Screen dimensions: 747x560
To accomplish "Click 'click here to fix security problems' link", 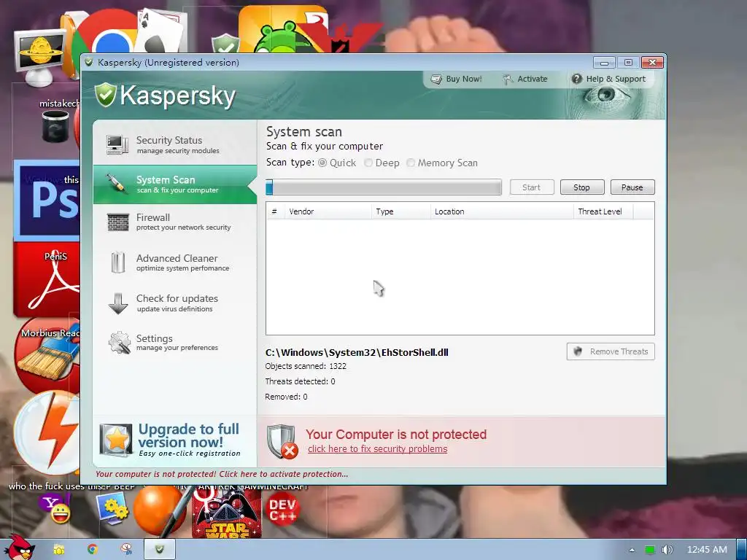I will 377,449.
